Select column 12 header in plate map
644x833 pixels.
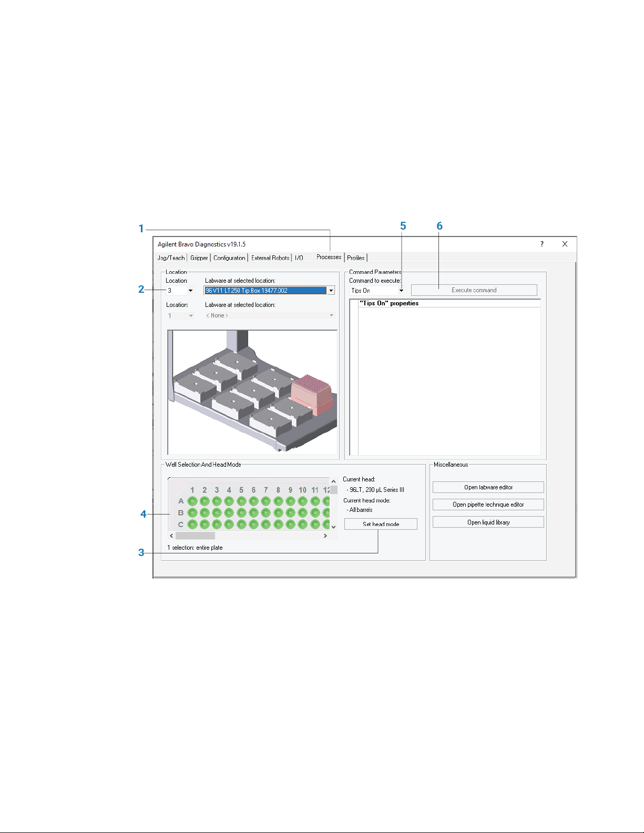(x=326, y=490)
